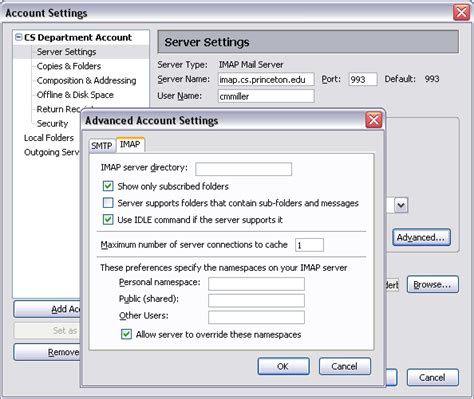The height and width of the screenshot is (399, 474).
Task: Click the Port number field
Action: 363,79
